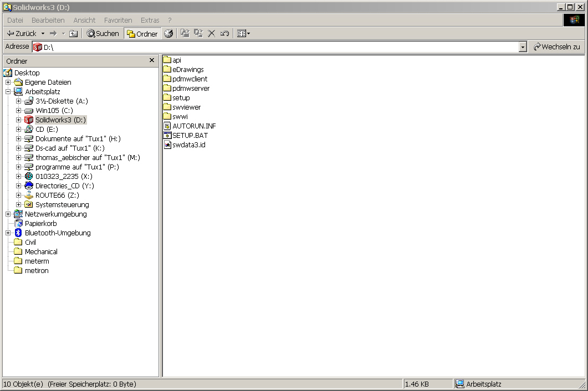Viewport: 588px width, 391px height.
Task: Open the address bar dropdown arrow
Action: tap(523, 48)
